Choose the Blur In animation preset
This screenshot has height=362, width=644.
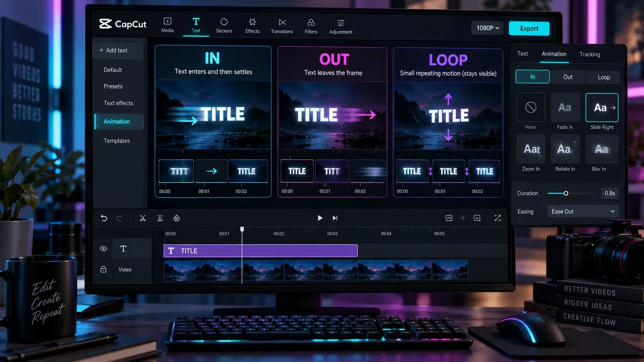click(x=602, y=149)
